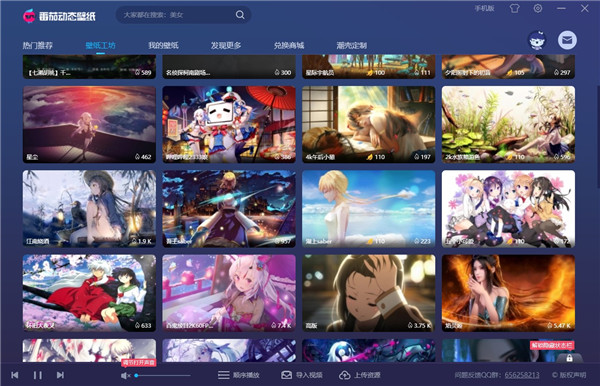Open the 七濑胡桃 wallpaper with 589
The height and width of the screenshot is (386, 600).
(89, 67)
